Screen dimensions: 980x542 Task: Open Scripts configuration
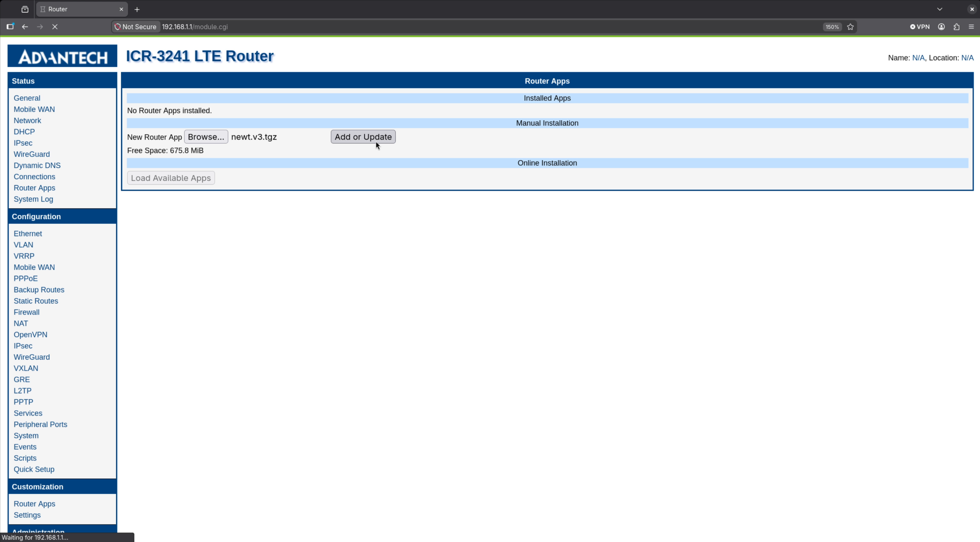coord(25,458)
